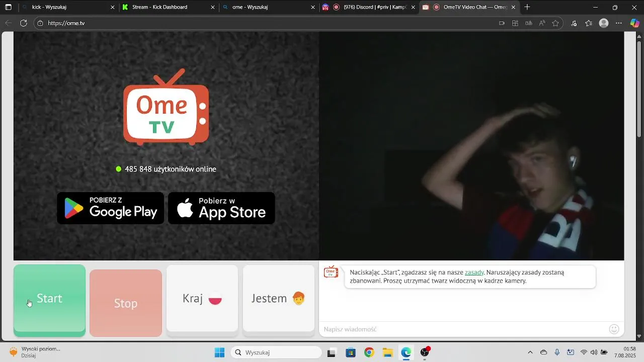Click the site info lock icon

pos(41,23)
